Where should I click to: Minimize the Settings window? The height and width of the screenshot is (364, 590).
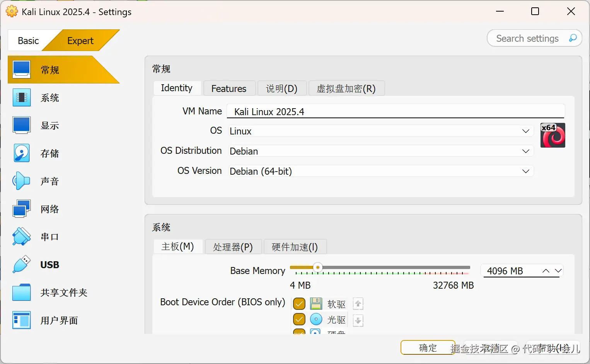tap(500, 12)
